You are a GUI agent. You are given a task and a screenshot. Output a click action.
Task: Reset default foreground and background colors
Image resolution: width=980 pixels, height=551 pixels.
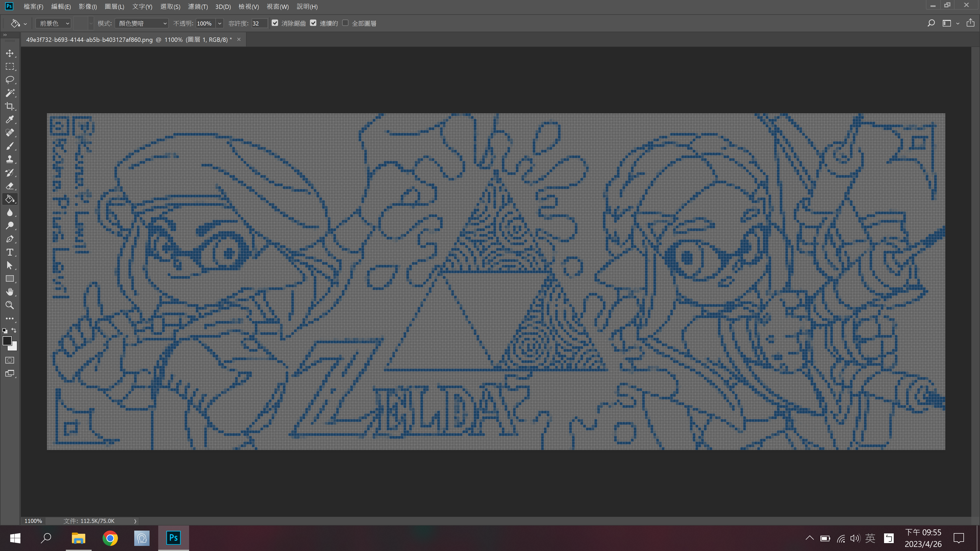5,331
